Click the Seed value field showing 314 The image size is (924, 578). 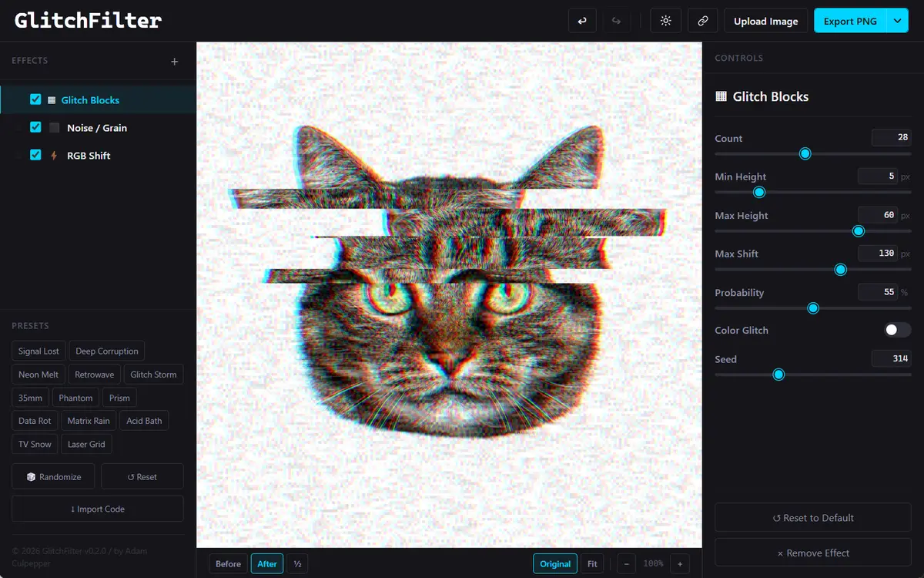click(891, 358)
